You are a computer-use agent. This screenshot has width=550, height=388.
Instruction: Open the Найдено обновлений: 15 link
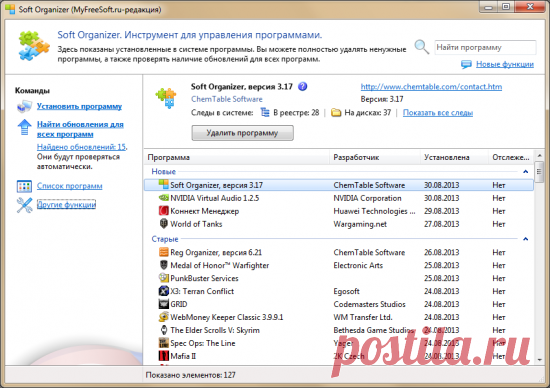81,147
